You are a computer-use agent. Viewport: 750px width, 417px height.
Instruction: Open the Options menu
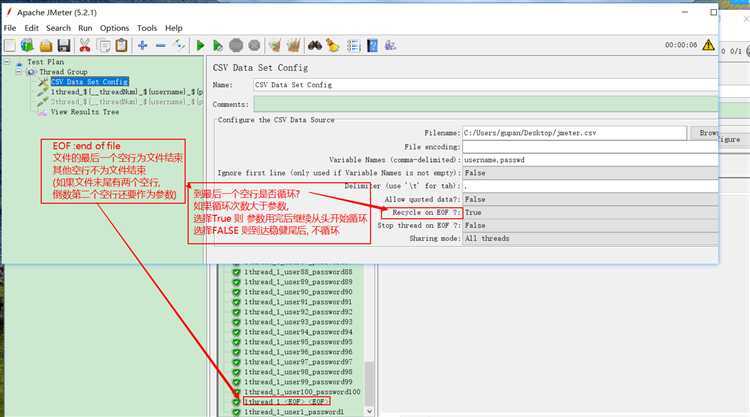[114, 28]
